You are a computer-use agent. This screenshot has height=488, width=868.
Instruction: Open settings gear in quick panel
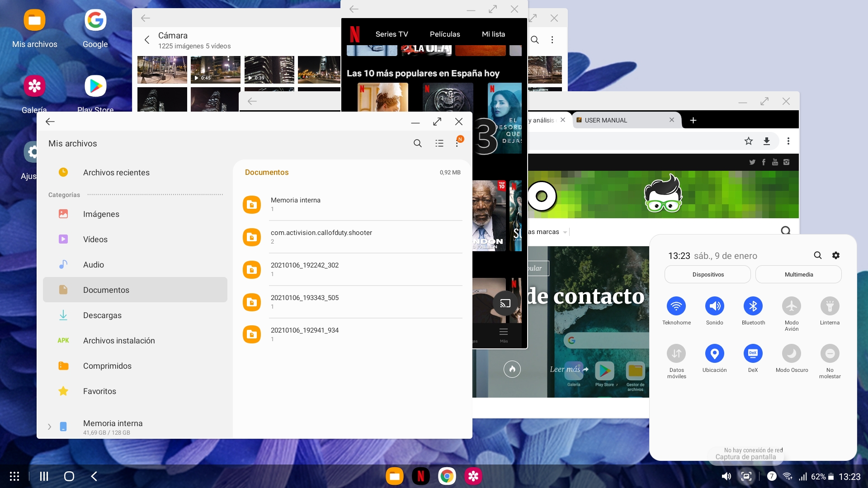pyautogui.click(x=836, y=255)
